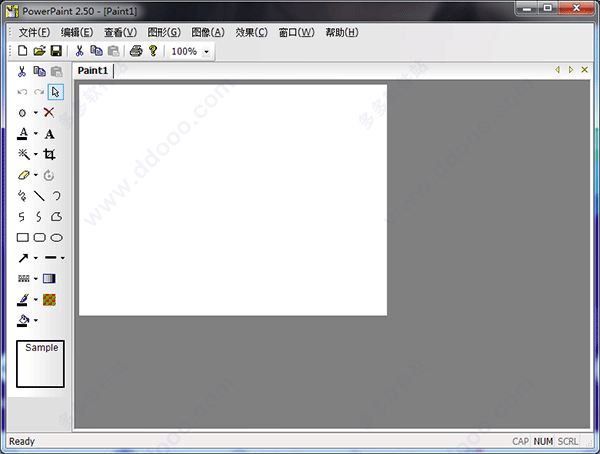
Task: Save using the floppy disk icon
Action: (56, 51)
